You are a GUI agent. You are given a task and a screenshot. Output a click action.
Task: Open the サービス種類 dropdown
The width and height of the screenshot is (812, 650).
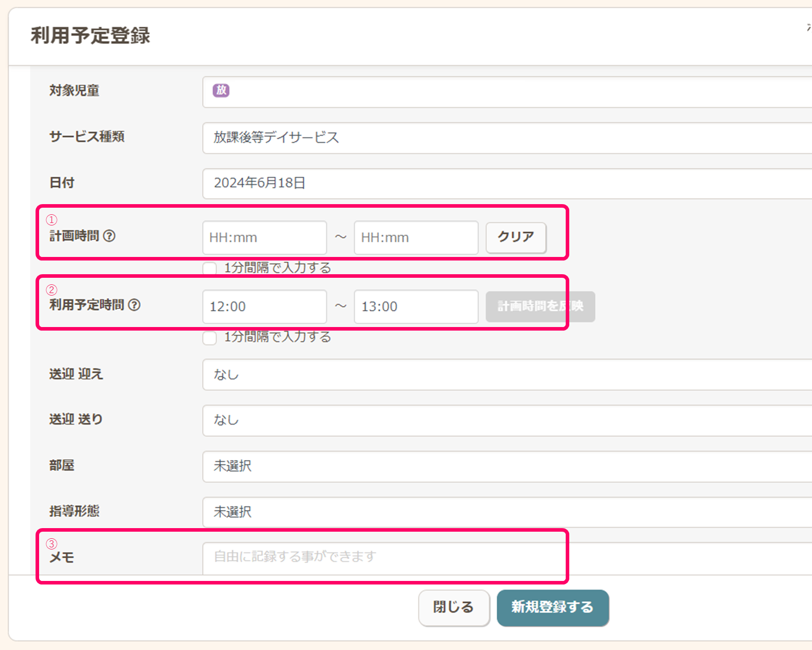[x=507, y=138]
